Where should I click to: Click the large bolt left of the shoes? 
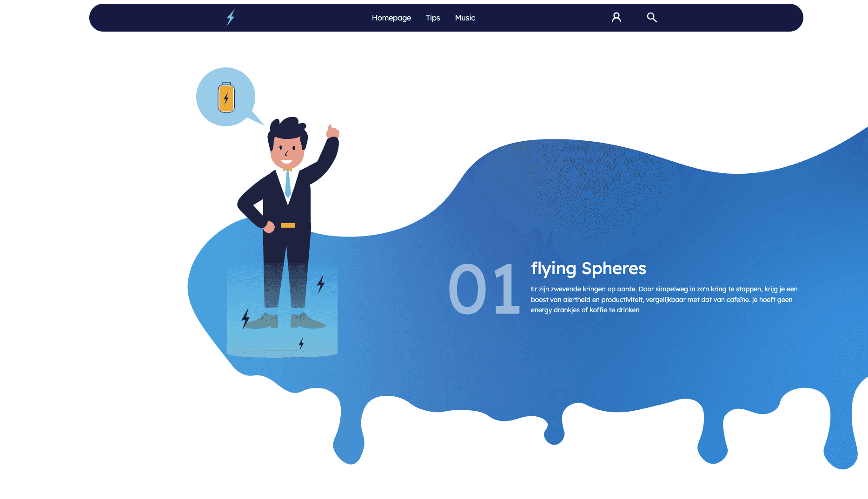[245, 319]
